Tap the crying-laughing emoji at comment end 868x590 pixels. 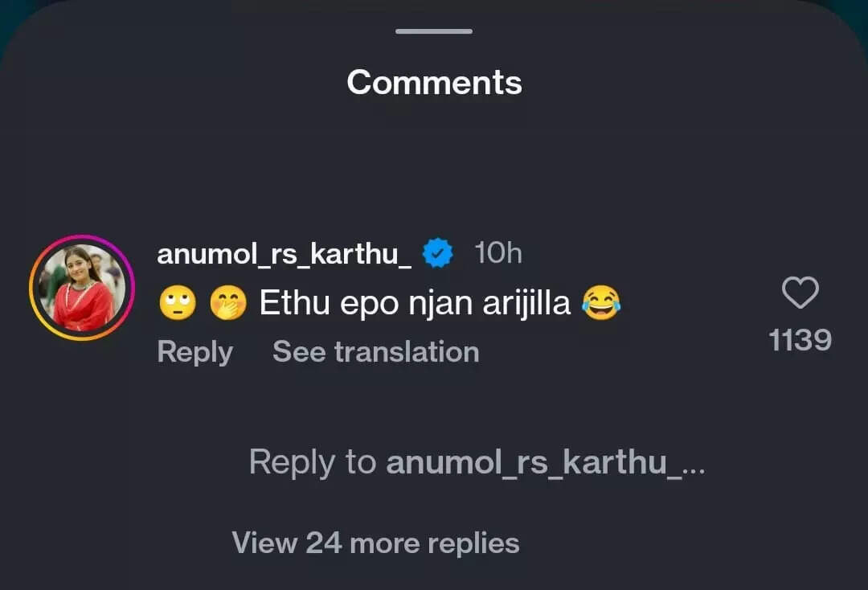(601, 303)
